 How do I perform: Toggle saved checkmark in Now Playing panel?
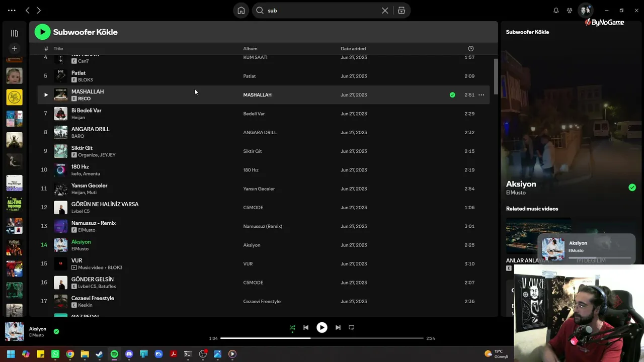pyautogui.click(x=632, y=188)
